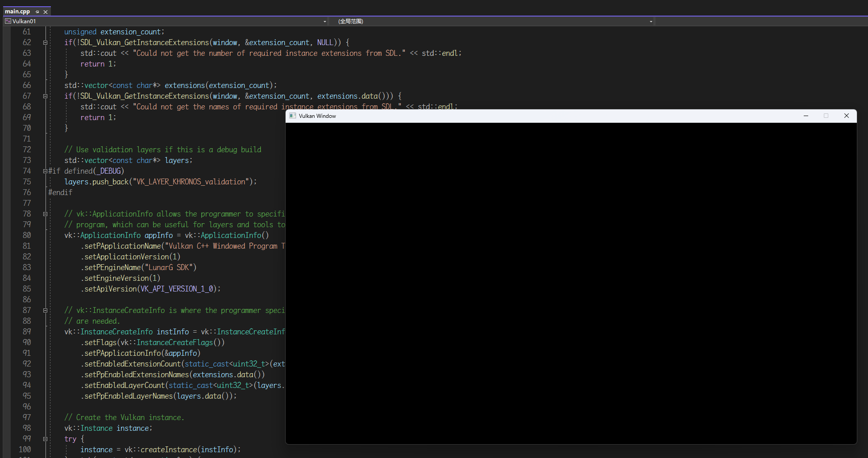Click '.setPpEnabledExtensionNames' on line 93
The image size is (868, 458).
point(135,375)
